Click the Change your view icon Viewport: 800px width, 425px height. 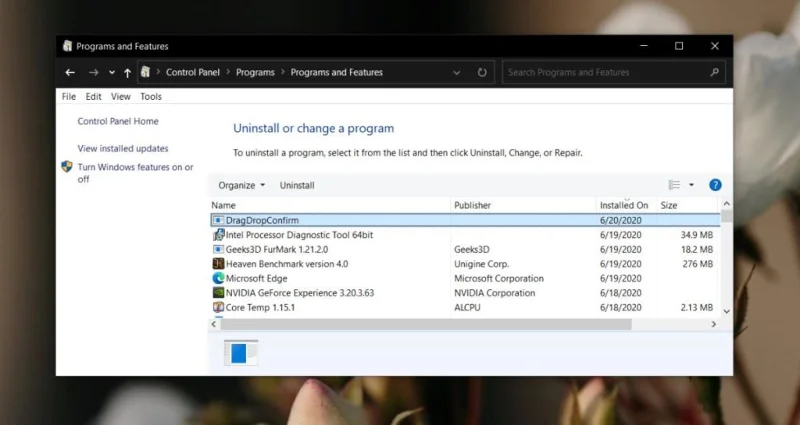click(x=674, y=185)
